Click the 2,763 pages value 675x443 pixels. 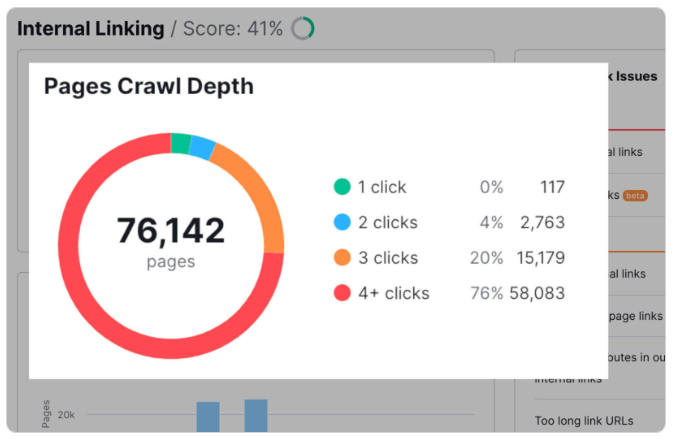click(x=542, y=222)
